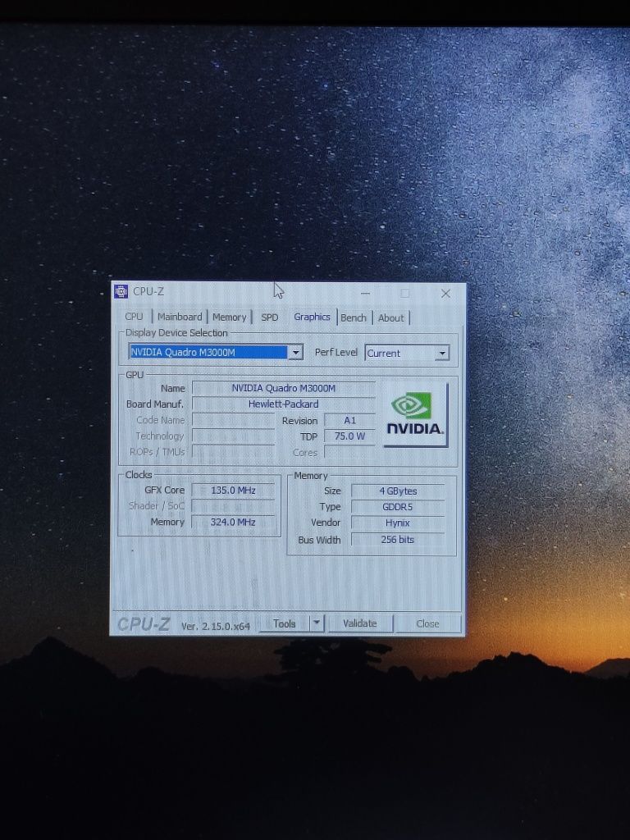Switch to the About tab
630x840 pixels.
tap(391, 317)
